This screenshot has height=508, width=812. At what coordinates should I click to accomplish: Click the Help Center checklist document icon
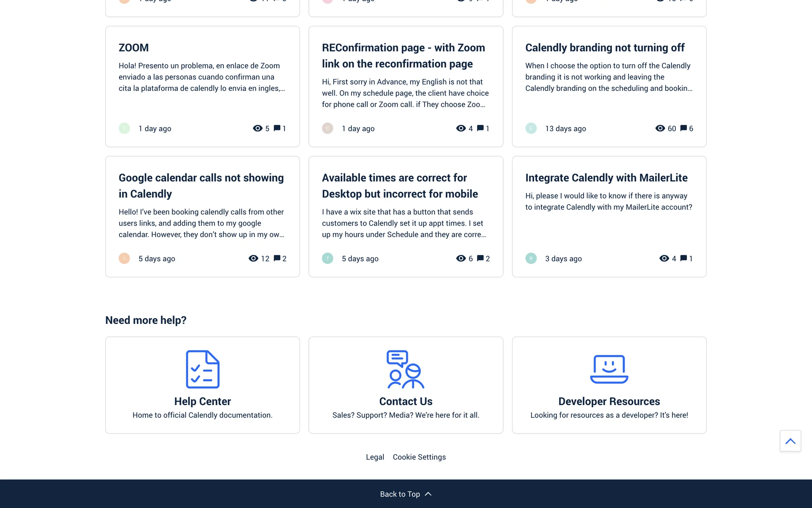pyautogui.click(x=203, y=369)
